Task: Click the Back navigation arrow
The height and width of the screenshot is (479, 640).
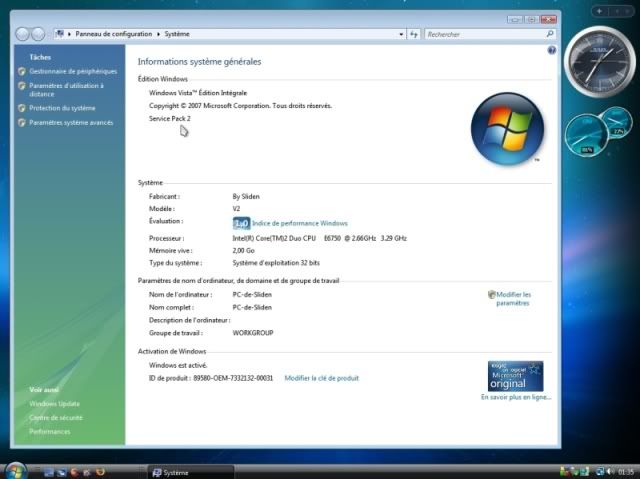Action: point(22,34)
